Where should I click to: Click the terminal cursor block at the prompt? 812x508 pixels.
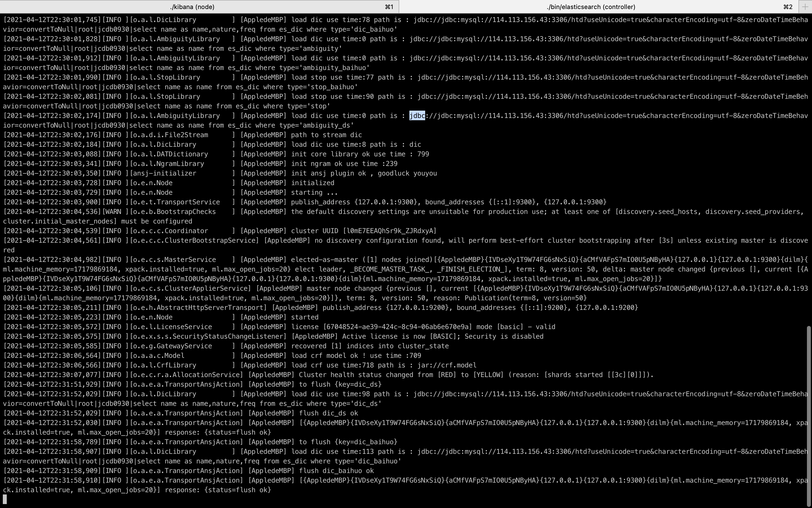(5, 499)
